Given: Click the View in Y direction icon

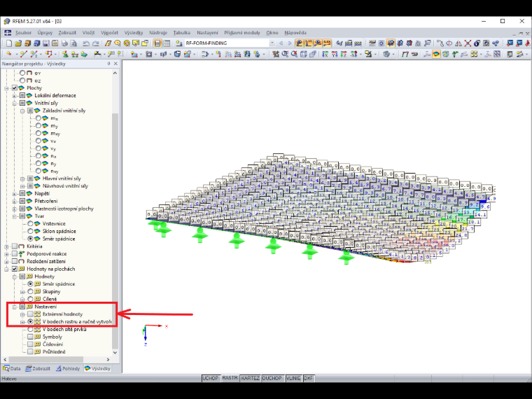Looking at the screenshot, I should [x=335, y=54].
